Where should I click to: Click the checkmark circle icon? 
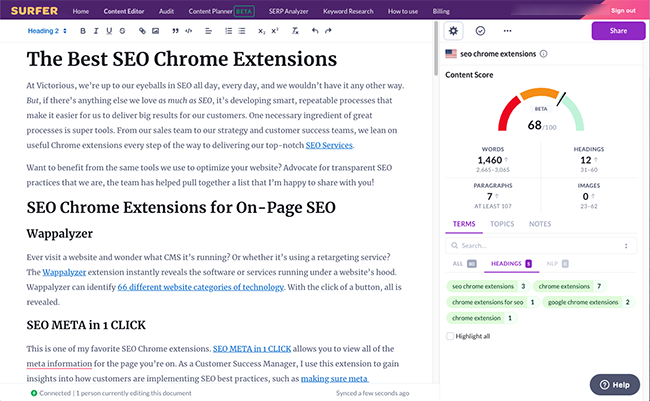[x=480, y=31]
